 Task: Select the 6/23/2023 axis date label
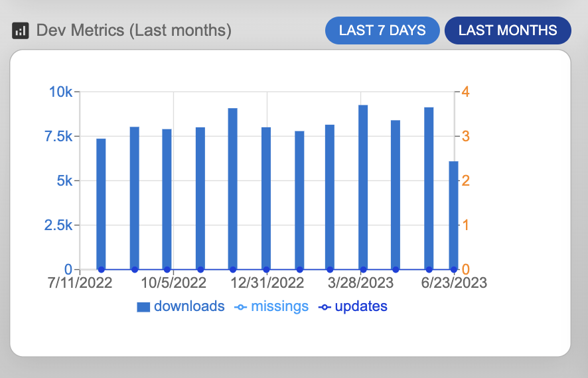coord(455,283)
